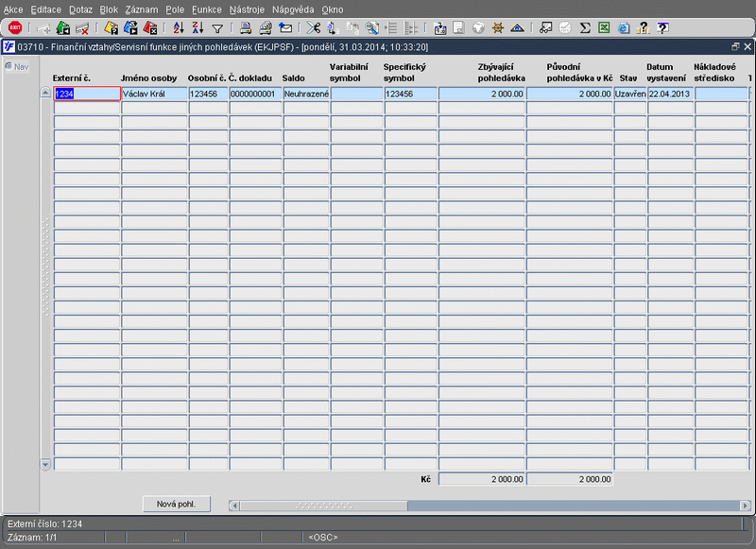Click the triangle-with-eye icon in toolbar
This screenshot has width=756, height=549.
pyautogui.click(x=517, y=28)
